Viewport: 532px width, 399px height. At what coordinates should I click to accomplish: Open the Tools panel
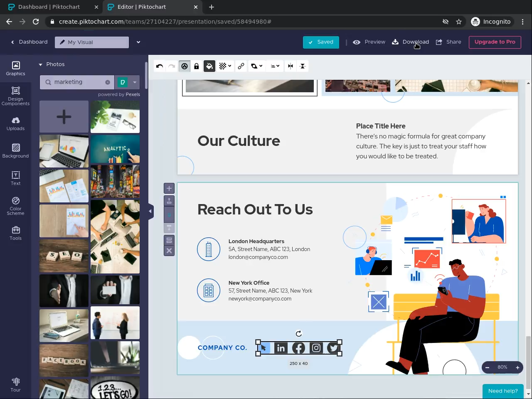(x=15, y=233)
